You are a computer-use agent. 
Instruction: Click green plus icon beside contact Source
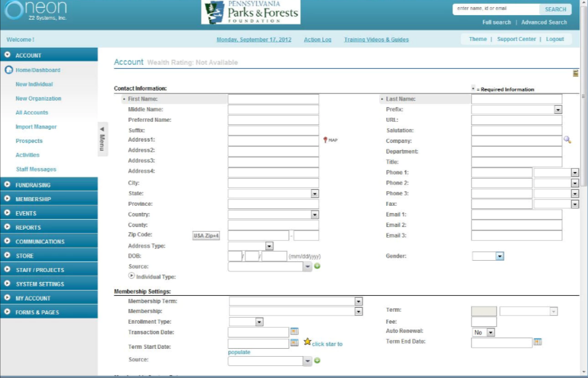[x=317, y=266]
